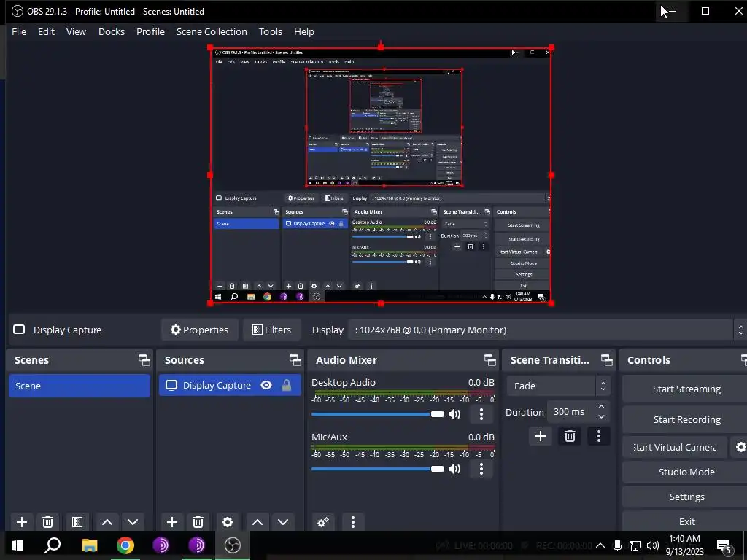Open Audio Mixer menu three-dot icon at bottom
Viewport: 747px width, 560px height.
pyautogui.click(x=353, y=522)
